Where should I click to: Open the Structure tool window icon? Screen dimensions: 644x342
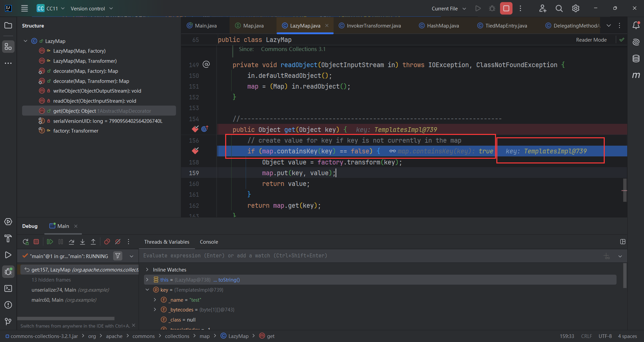(x=8, y=47)
